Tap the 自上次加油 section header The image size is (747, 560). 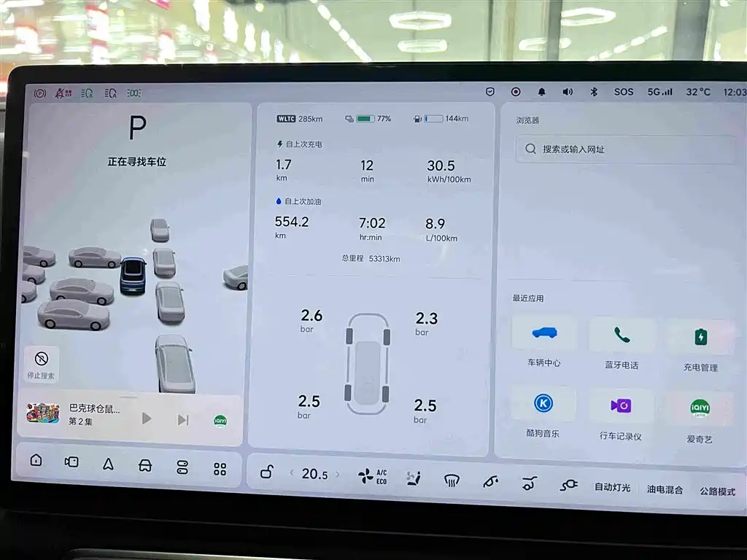pyautogui.click(x=298, y=201)
